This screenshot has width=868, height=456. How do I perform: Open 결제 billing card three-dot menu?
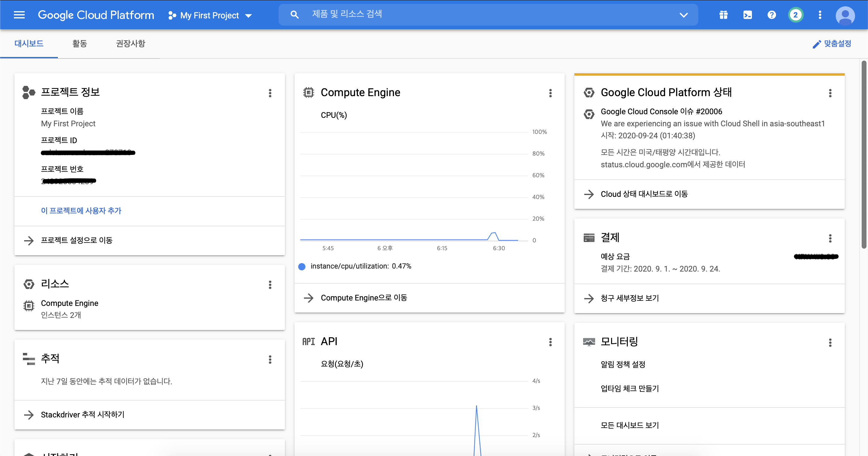(x=830, y=238)
